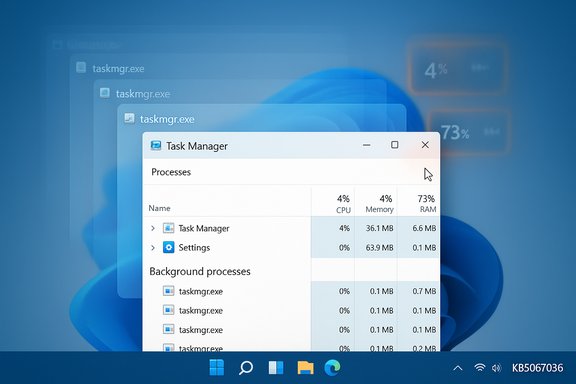Viewport: 576px width, 384px height.
Task: Open Task View on the taskbar
Action: pos(276,367)
